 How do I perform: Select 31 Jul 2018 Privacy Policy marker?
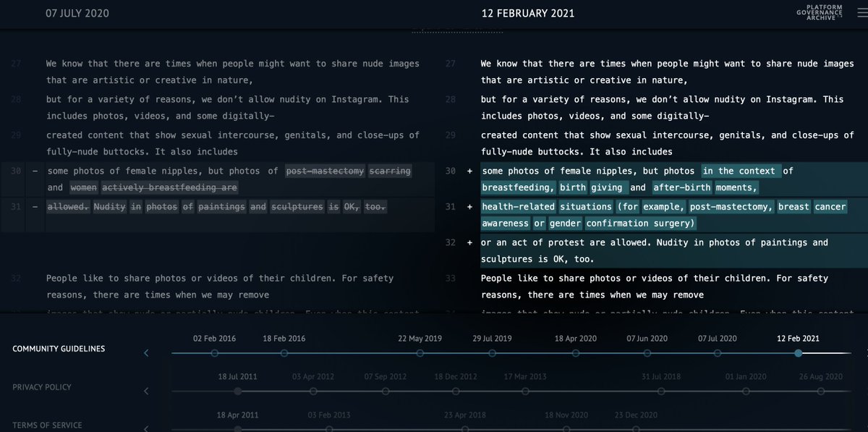coord(661,391)
